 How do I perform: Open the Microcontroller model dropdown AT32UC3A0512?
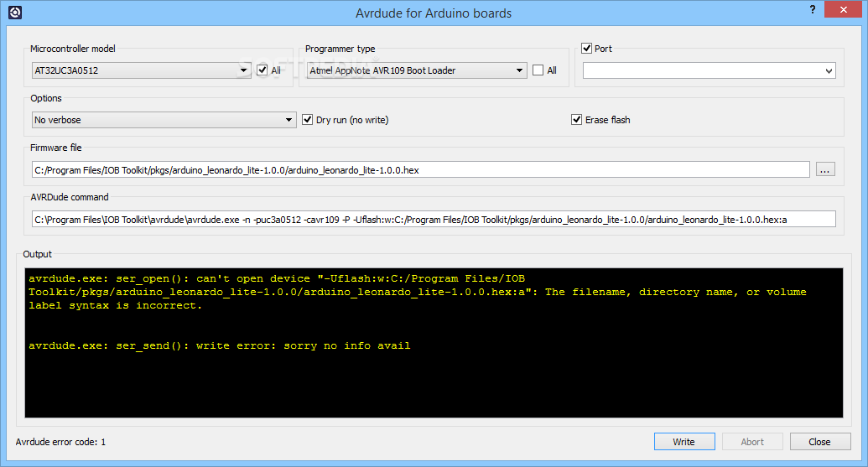tap(141, 70)
